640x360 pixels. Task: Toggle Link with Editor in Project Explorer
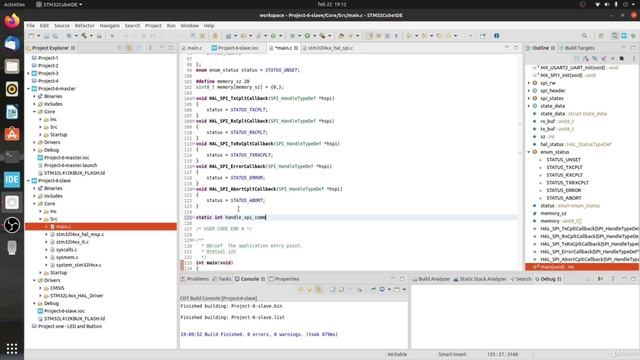click(x=129, y=48)
